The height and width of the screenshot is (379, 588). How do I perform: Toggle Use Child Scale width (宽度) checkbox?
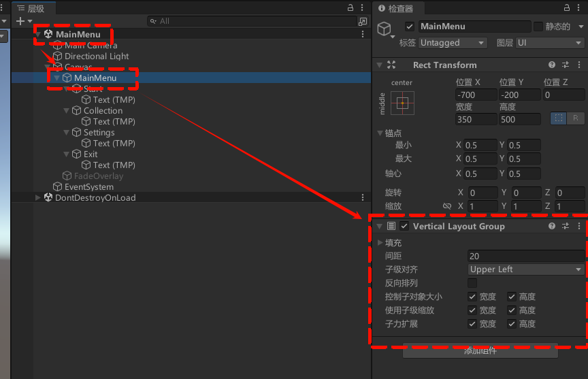click(472, 310)
